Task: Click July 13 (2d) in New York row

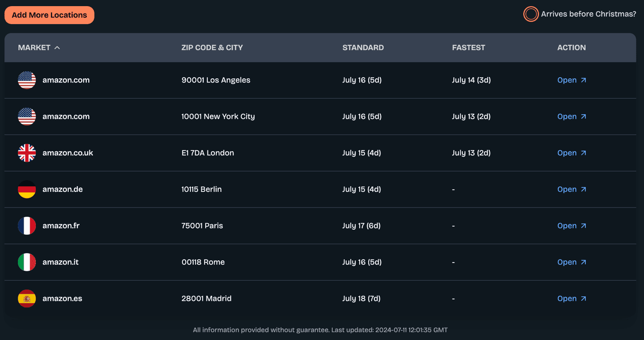Action: click(x=471, y=116)
